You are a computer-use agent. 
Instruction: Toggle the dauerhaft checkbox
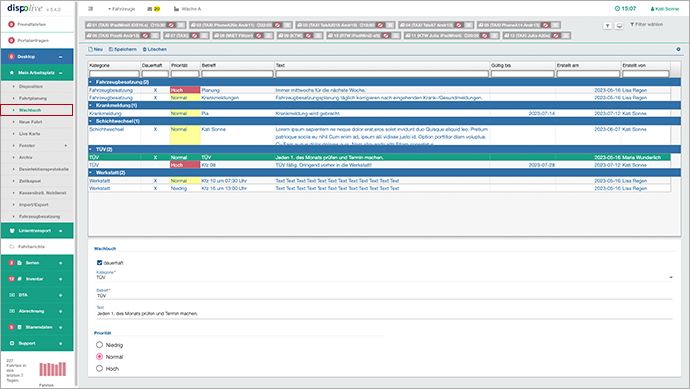pos(99,263)
